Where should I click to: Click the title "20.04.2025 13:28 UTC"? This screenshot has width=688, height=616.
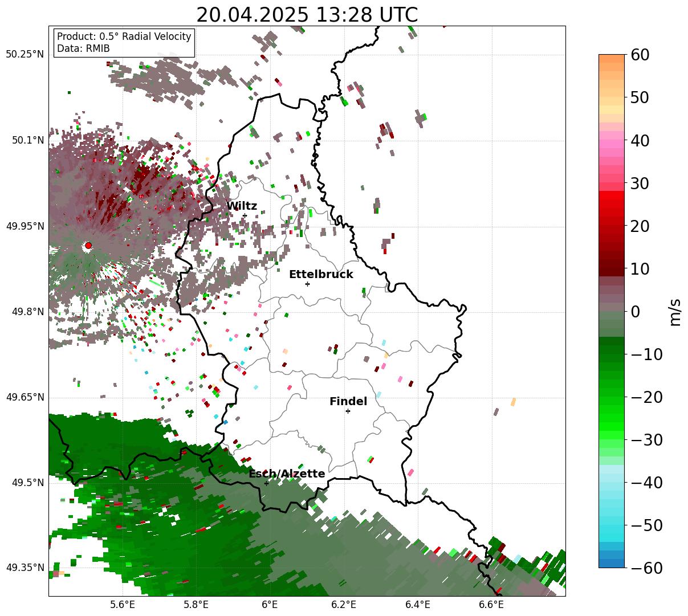coord(307,15)
